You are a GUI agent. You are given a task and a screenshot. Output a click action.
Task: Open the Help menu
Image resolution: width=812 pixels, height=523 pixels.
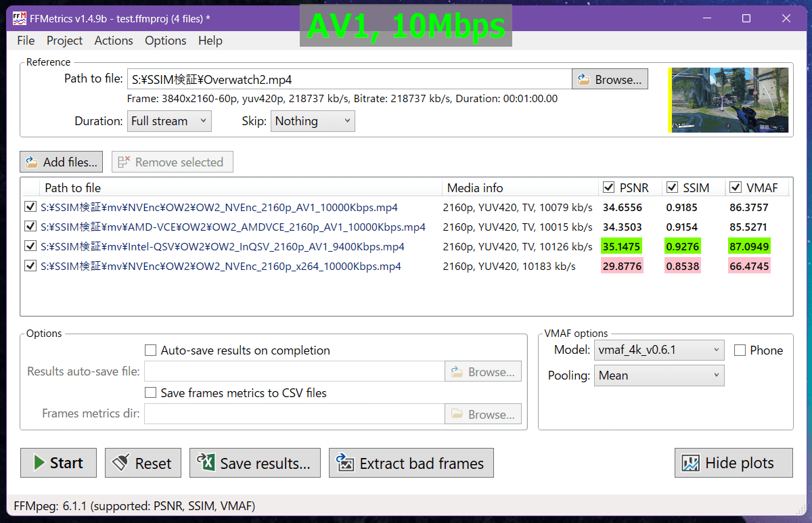point(210,41)
